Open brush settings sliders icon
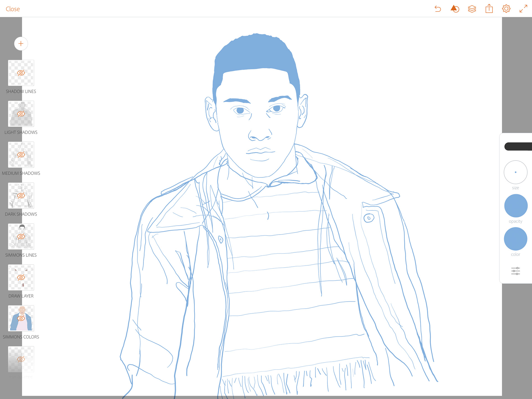Image resolution: width=532 pixels, height=399 pixels. coord(515,271)
